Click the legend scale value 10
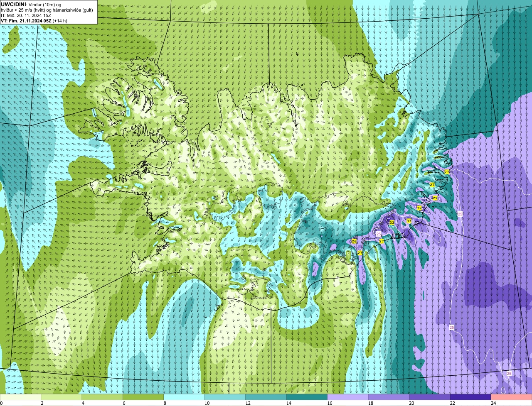This screenshot has width=532, height=406. pos(207,403)
